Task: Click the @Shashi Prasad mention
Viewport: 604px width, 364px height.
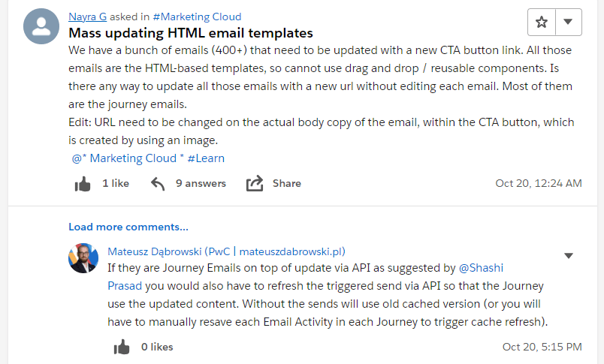Action: click(x=481, y=267)
